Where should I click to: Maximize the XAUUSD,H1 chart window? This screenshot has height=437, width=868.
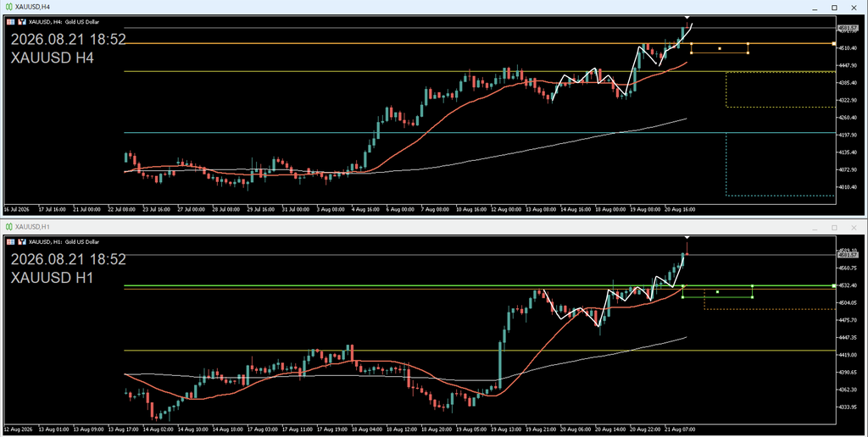834,227
